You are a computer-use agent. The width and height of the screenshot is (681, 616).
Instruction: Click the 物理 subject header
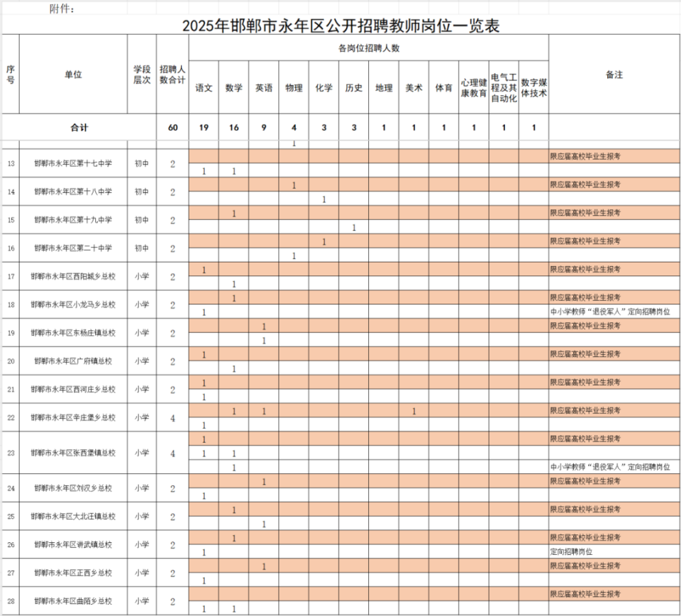point(294,88)
